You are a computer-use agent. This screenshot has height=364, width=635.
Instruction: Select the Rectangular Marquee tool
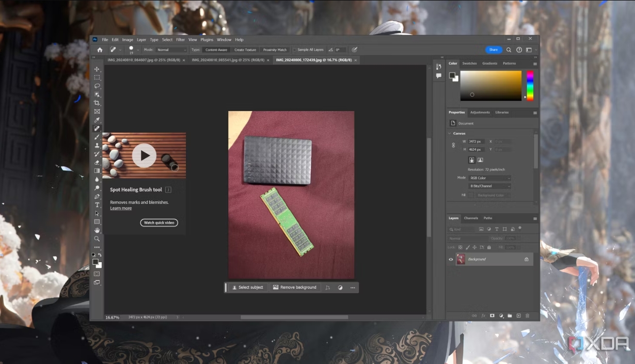(x=97, y=77)
